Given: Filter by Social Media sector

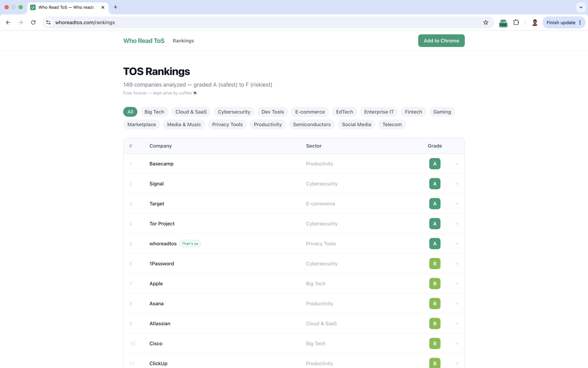Looking at the screenshot, I should click(x=356, y=124).
